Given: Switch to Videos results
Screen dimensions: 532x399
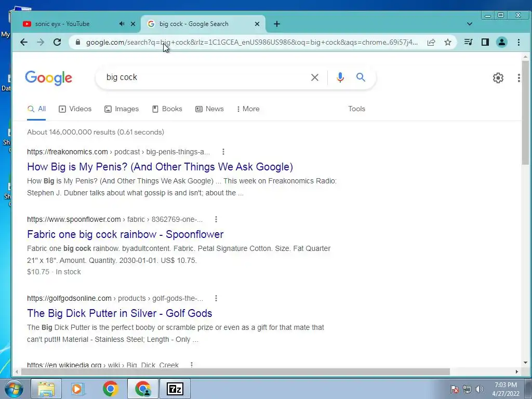Looking at the screenshot, I should click(75, 109).
